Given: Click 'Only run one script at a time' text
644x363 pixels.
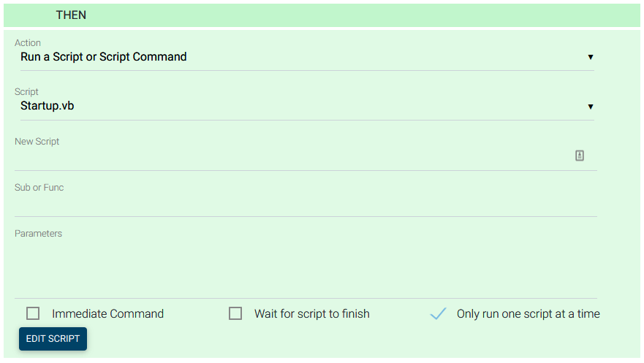Looking at the screenshot, I should [528, 314].
